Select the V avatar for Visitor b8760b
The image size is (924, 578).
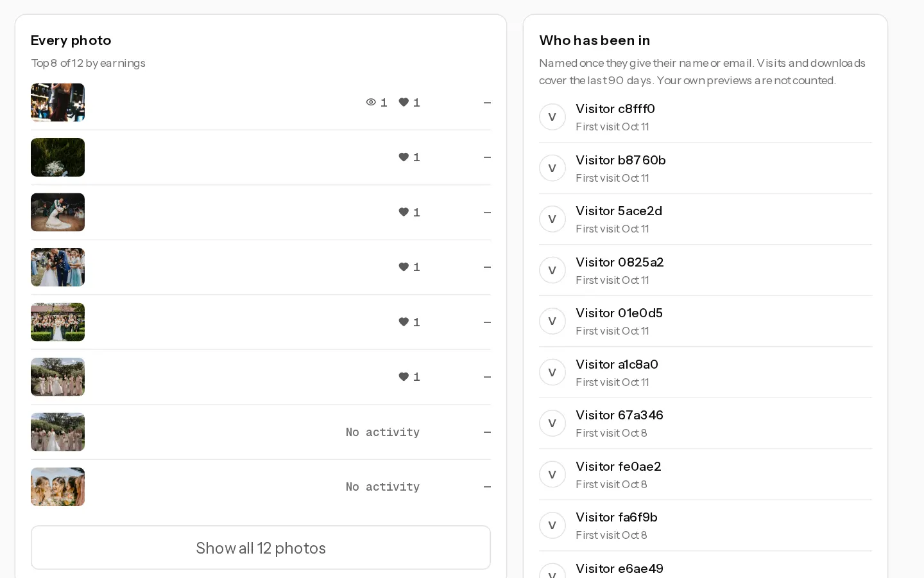click(x=552, y=168)
